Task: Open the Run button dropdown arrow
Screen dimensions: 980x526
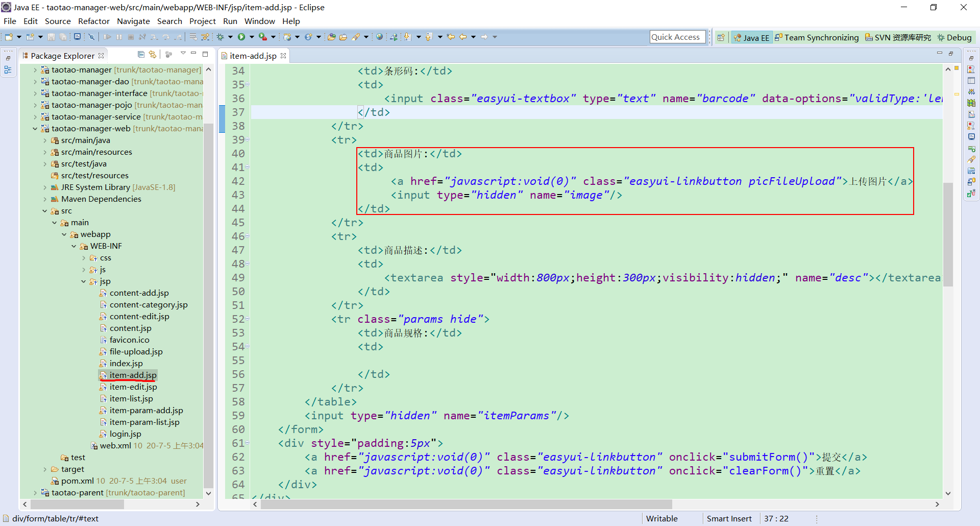Action: (252, 37)
